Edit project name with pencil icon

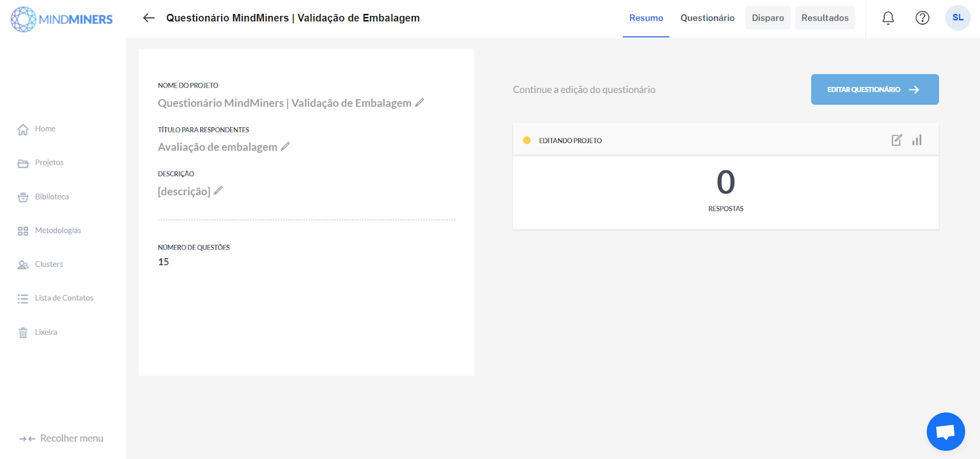[x=420, y=102]
